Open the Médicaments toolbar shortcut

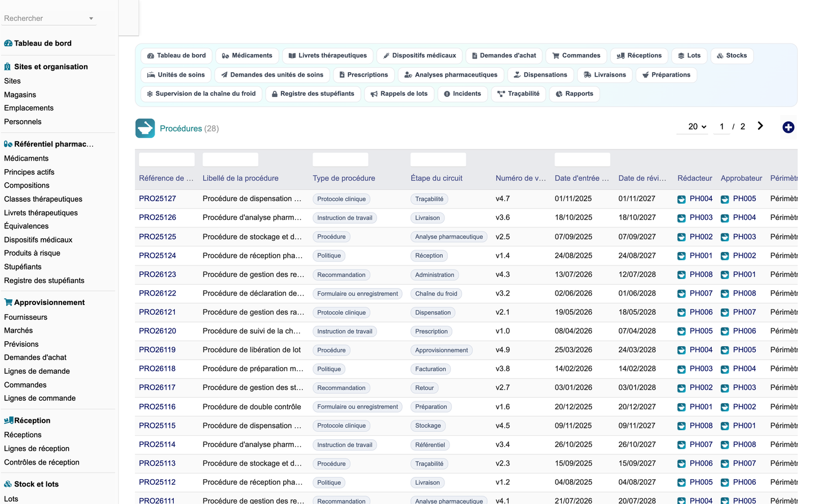point(247,56)
